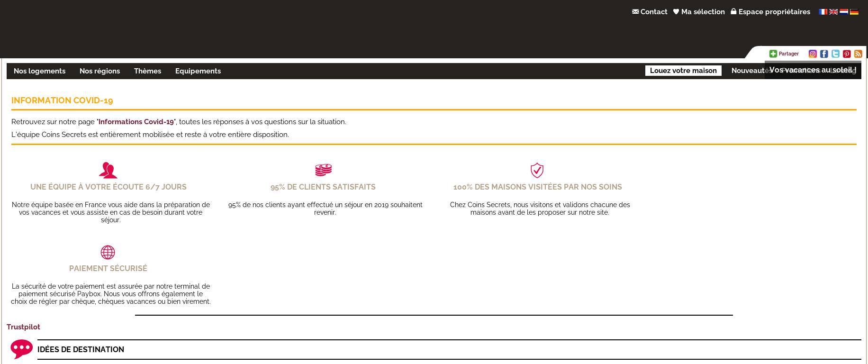This screenshot has height=364, width=868.
Task: Click the Pinterest icon
Action: (847, 54)
